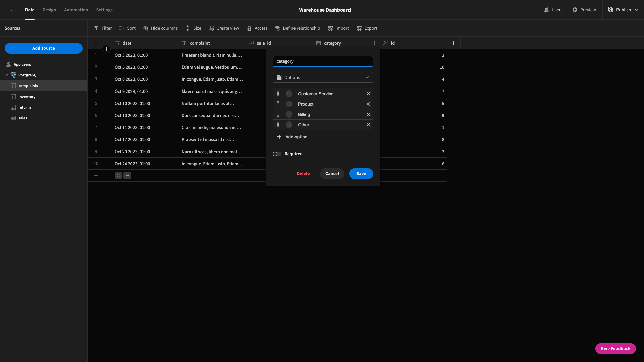Screen dimensions: 644x362
Task: Click the Cancel button
Action: point(332,174)
